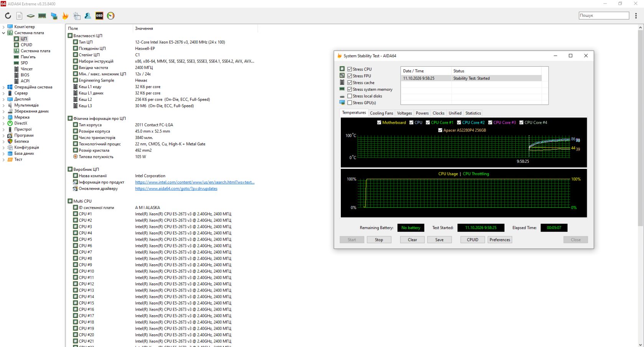Enable Stress local disks checkbox
644x347 pixels.
click(x=350, y=96)
